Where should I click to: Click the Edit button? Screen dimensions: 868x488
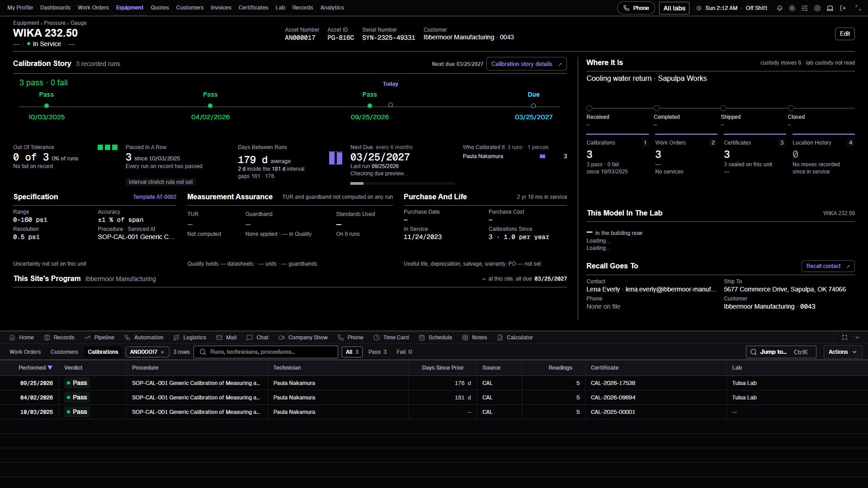[x=845, y=34]
